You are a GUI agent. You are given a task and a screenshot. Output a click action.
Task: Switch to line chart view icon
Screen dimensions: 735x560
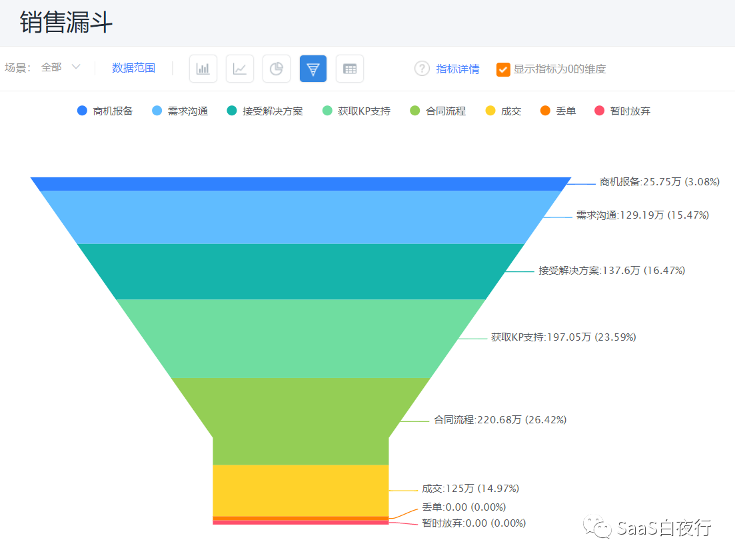pyautogui.click(x=239, y=69)
